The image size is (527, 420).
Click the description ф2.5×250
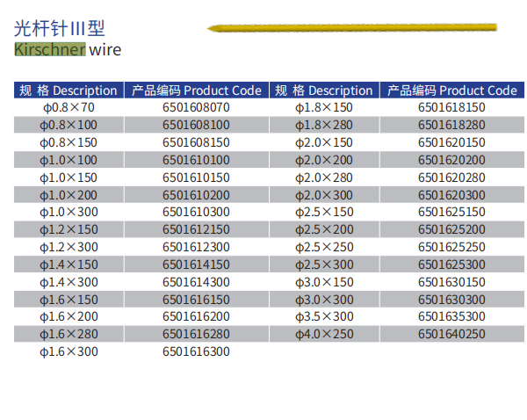click(324, 247)
